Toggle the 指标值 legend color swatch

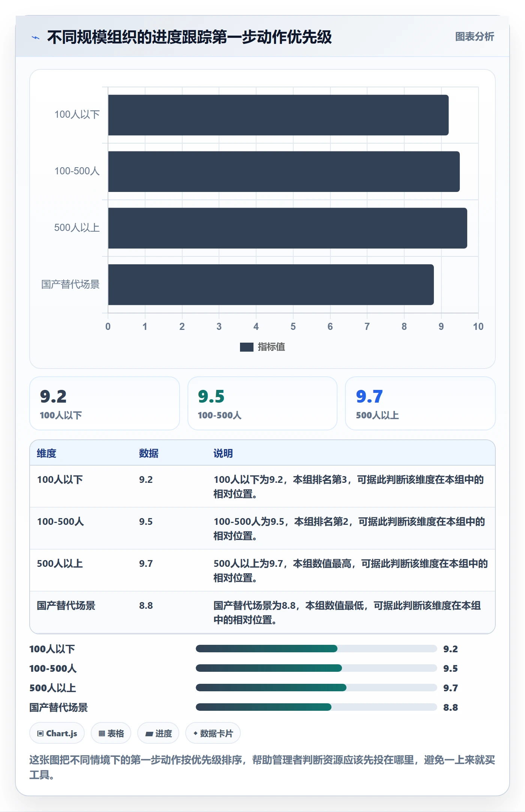[246, 347]
